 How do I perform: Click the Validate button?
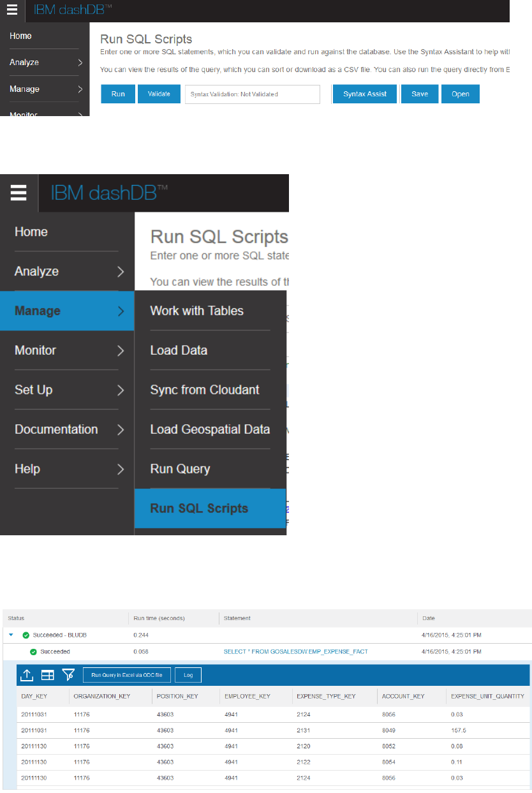point(159,94)
